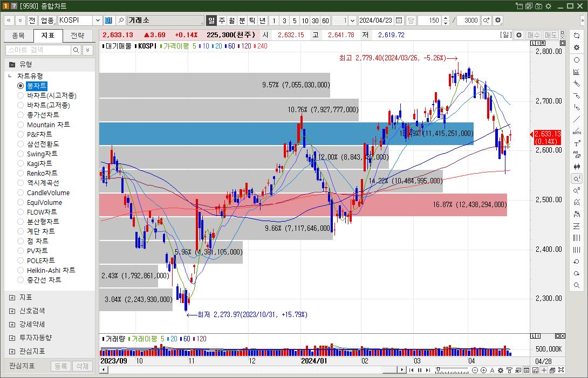Select the AUTO trend line tool
Viewport: 588px width, 378px height.
point(577,132)
